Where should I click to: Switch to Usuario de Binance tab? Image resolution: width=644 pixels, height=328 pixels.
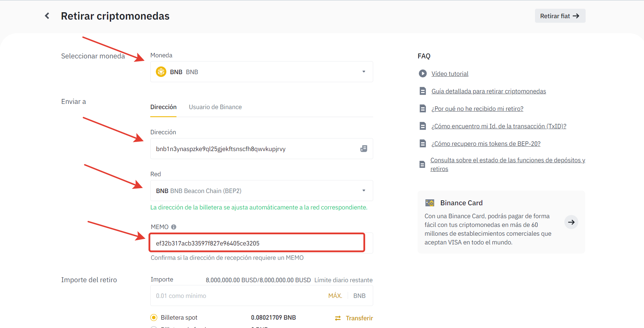point(215,107)
